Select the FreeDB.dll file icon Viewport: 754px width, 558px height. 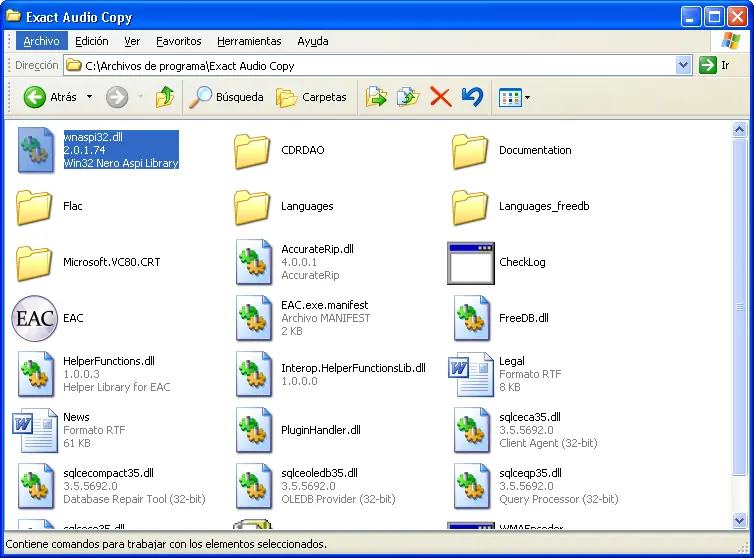tap(472, 318)
